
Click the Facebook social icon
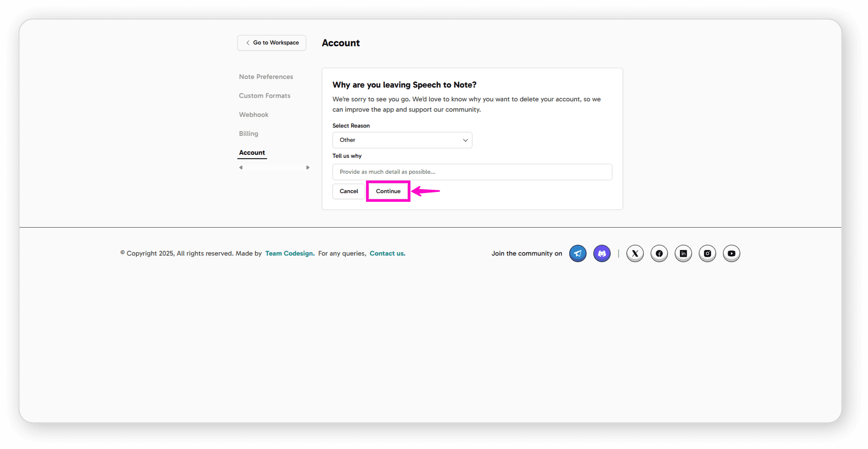tap(659, 253)
